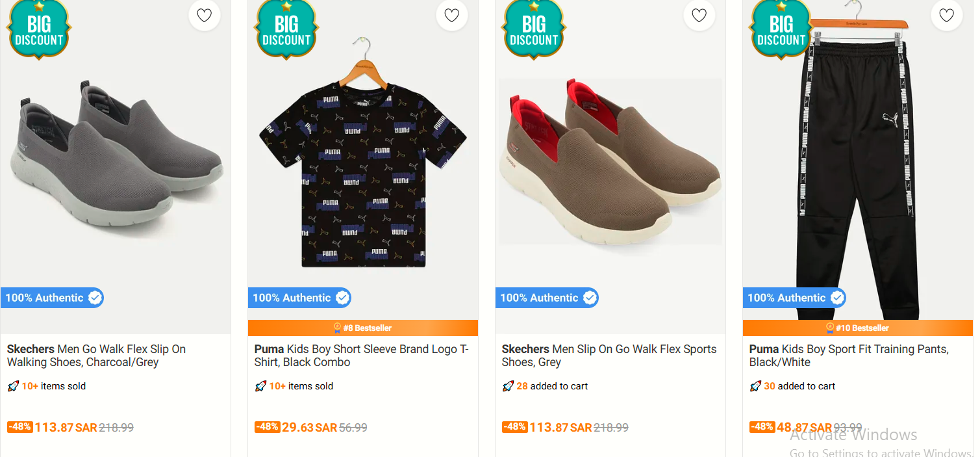Click Big Discount badge on charcoal Skechers shoes

(39, 29)
